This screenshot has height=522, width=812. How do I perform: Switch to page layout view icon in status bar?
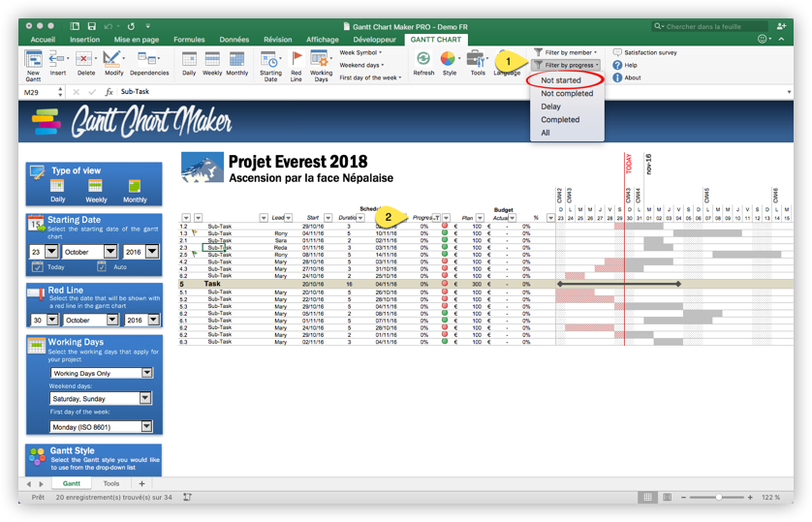pyautogui.click(x=667, y=497)
